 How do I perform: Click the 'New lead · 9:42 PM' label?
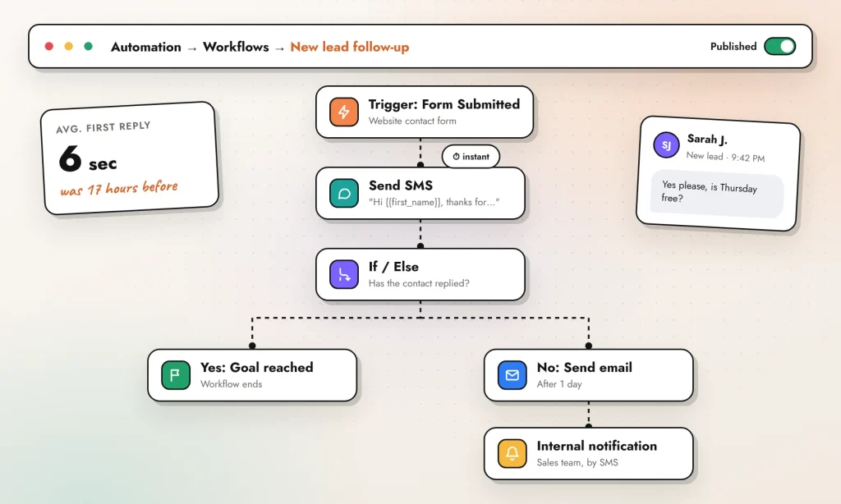[725, 157]
